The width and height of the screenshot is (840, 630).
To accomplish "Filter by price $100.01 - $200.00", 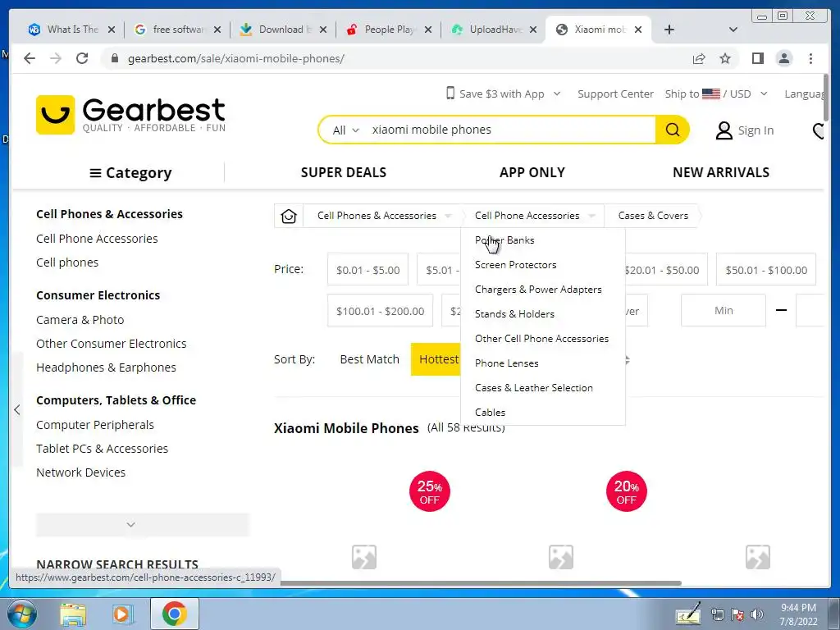I will pos(381,311).
